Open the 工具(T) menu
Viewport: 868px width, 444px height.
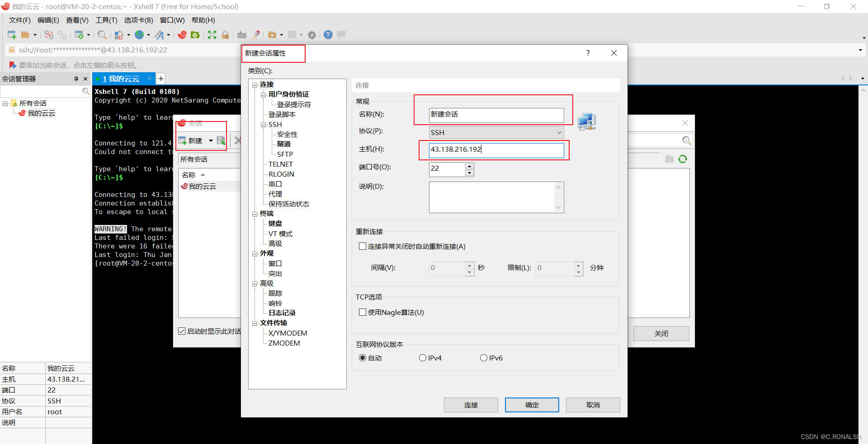(x=106, y=20)
